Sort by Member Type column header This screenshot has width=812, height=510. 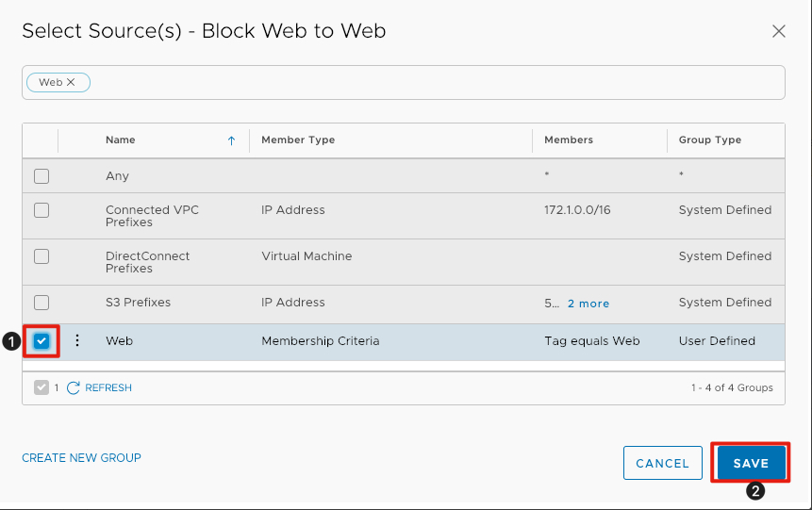[298, 140]
